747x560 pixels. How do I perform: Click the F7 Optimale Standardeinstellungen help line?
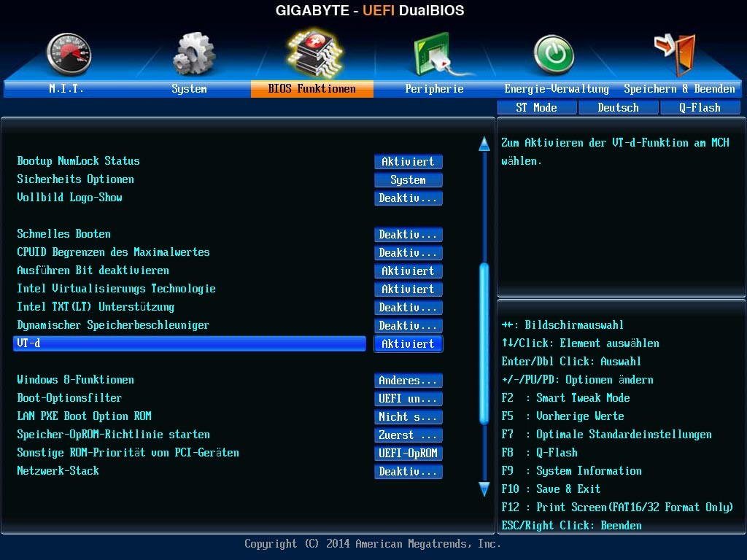coord(606,435)
